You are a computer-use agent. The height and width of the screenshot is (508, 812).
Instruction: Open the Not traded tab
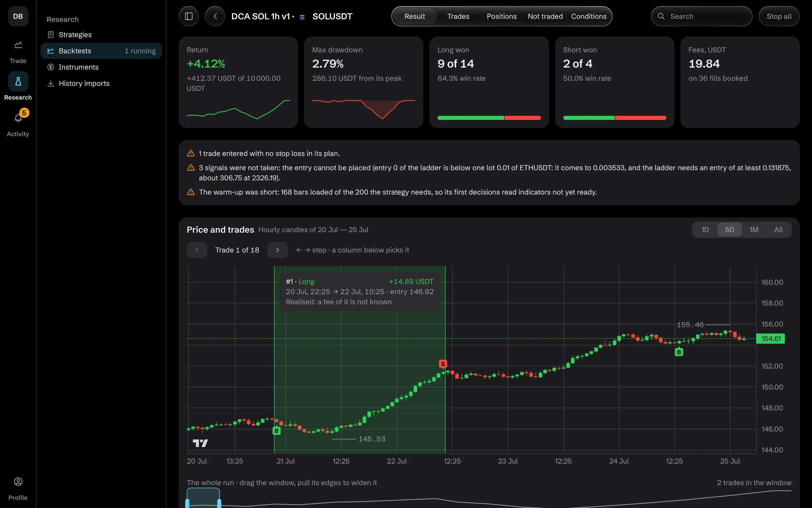pyautogui.click(x=545, y=16)
